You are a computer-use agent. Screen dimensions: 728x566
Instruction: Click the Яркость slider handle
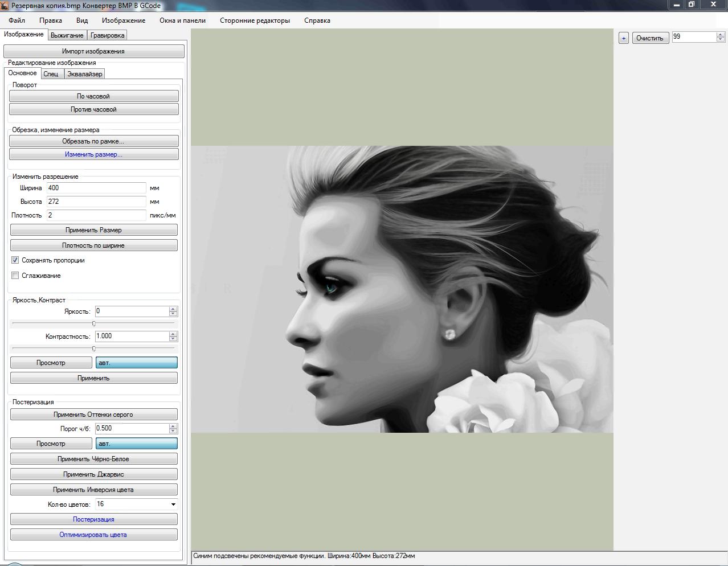tap(94, 323)
